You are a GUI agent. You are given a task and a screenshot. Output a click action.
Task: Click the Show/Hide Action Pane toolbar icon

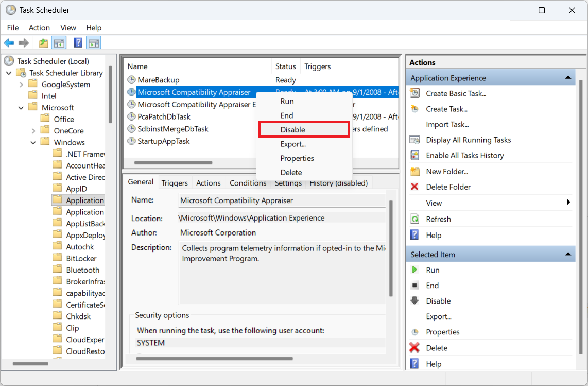click(94, 43)
